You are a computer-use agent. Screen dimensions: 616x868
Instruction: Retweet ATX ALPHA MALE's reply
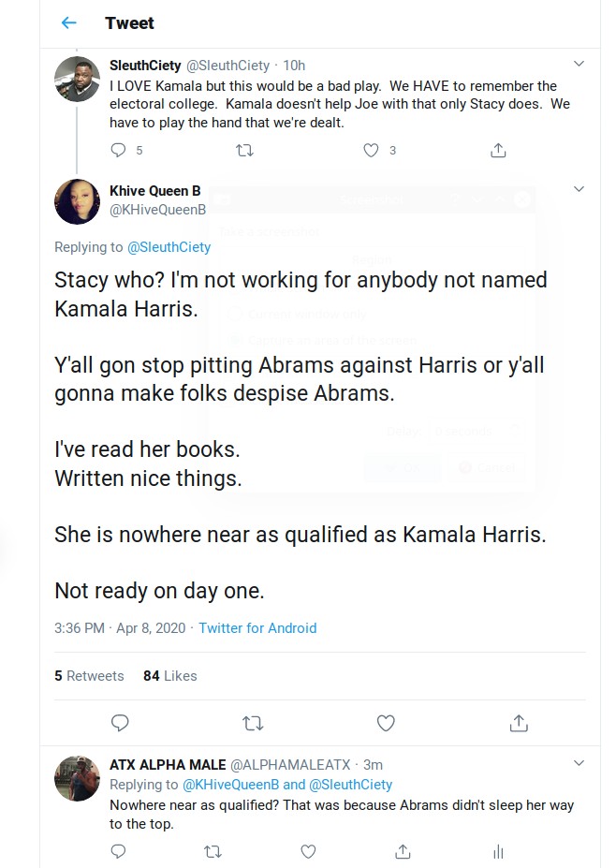pyautogui.click(x=213, y=851)
